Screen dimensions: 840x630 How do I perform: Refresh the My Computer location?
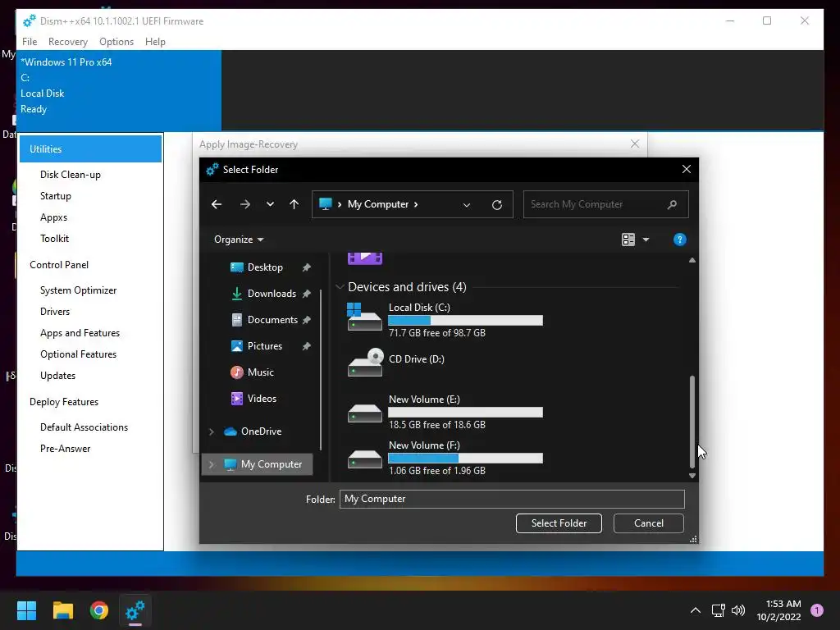496,204
